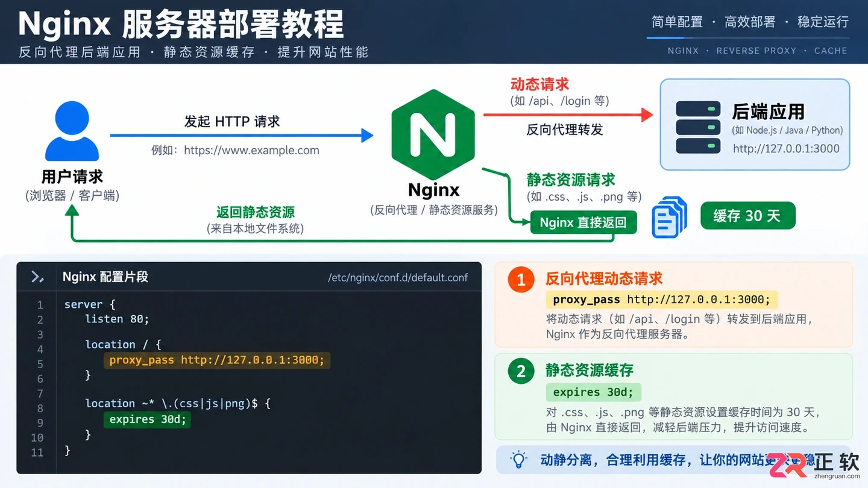The height and width of the screenshot is (488, 868).
Task: Click '(浏览器 / 客户端)' text
Action: (72, 196)
